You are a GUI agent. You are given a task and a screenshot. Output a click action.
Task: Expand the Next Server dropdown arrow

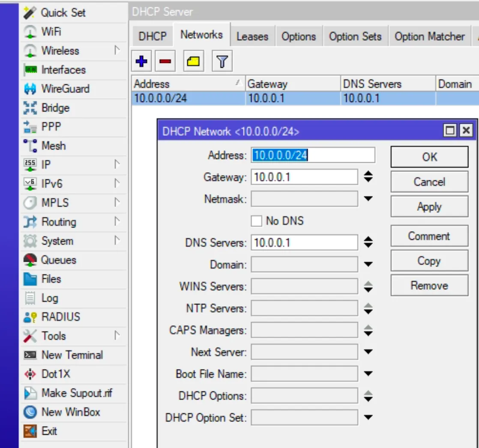pos(368,352)
